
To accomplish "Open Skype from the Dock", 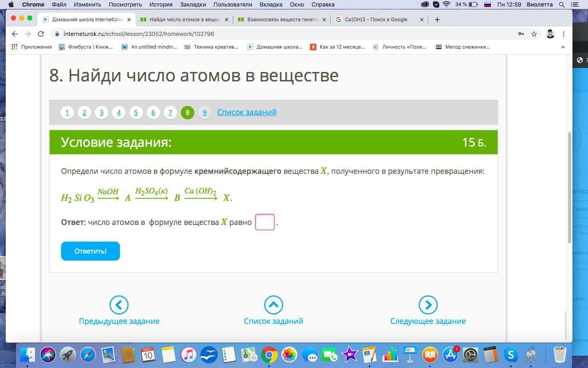I will tap(511, 355).
